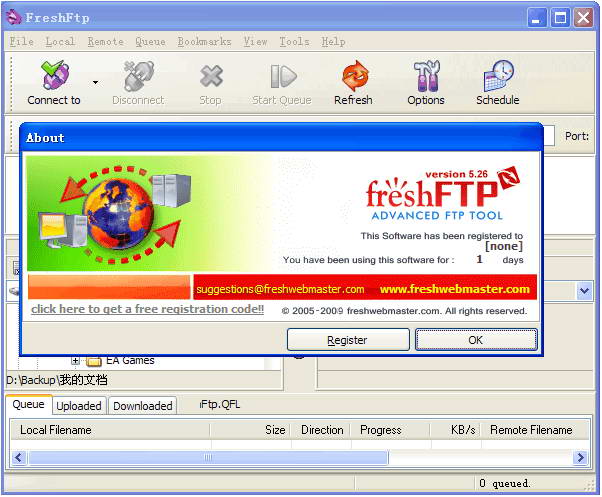Open the View menu

coord(255,41)
